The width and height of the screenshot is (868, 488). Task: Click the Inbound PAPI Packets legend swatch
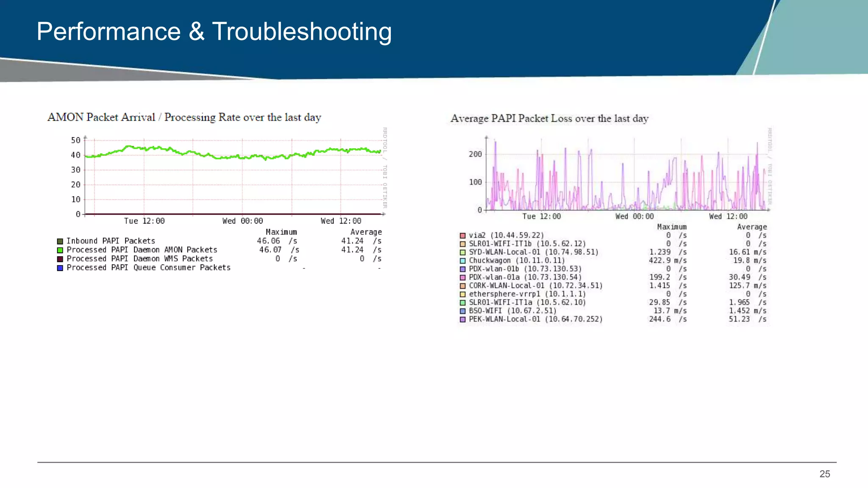pos(60,241)
